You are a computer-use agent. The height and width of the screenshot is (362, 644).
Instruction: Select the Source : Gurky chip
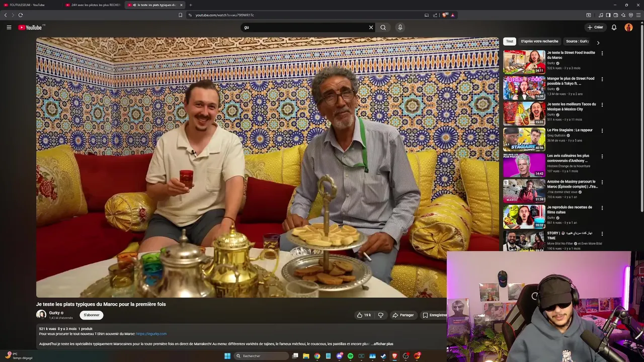[x=577, y=41]
